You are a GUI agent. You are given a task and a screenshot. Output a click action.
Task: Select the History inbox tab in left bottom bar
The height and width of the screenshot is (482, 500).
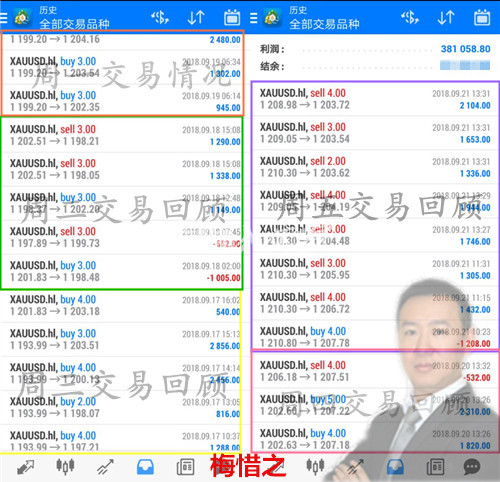click(145, 467)
